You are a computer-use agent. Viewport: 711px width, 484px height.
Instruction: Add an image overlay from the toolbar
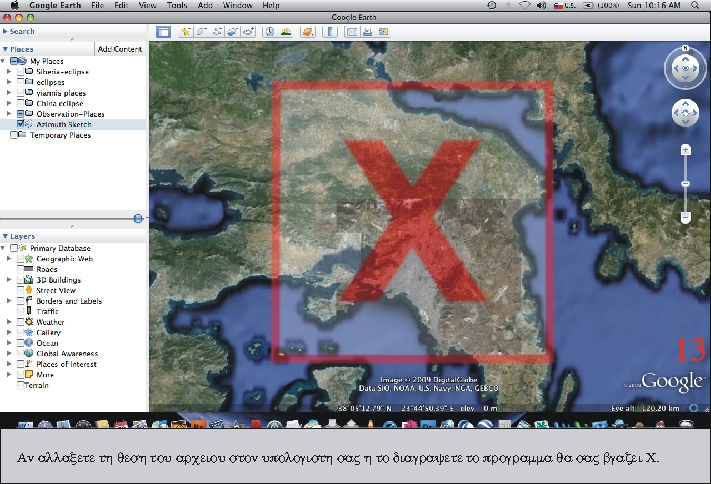coord(233,32)
